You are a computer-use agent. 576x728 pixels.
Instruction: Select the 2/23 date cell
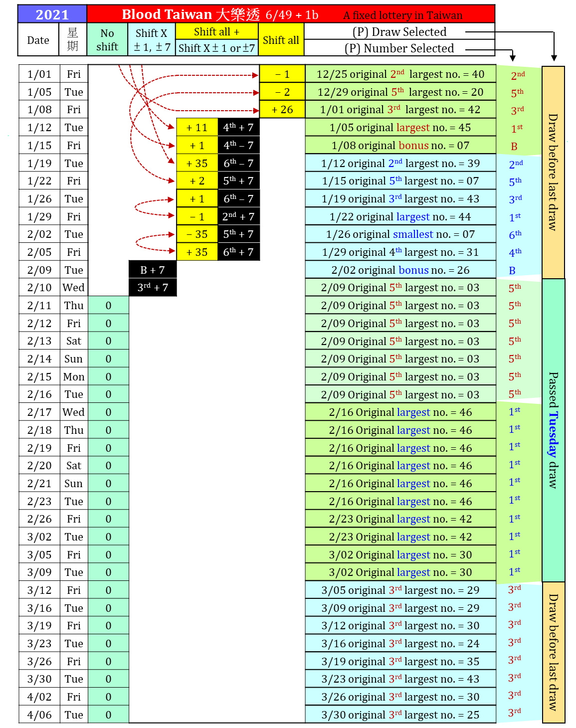39,501
